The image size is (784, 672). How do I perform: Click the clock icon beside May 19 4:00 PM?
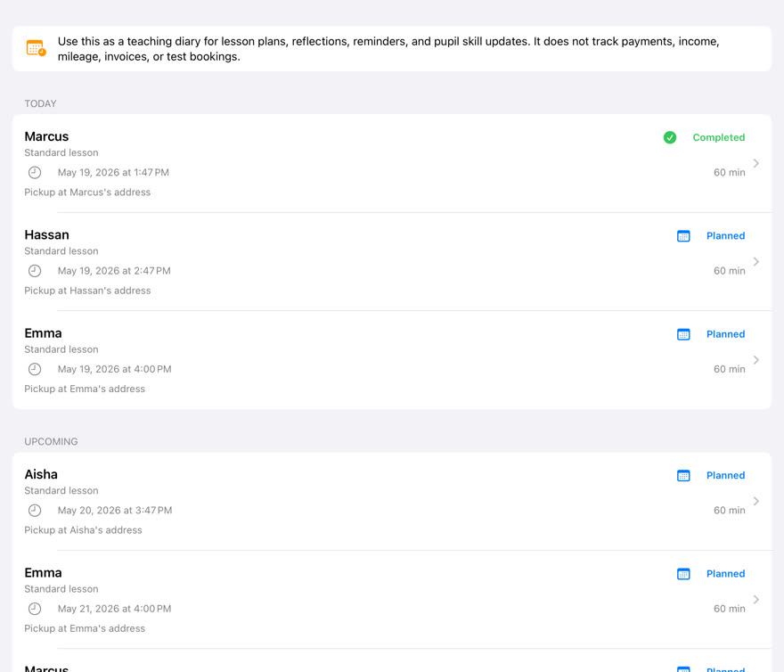point(35,369)
